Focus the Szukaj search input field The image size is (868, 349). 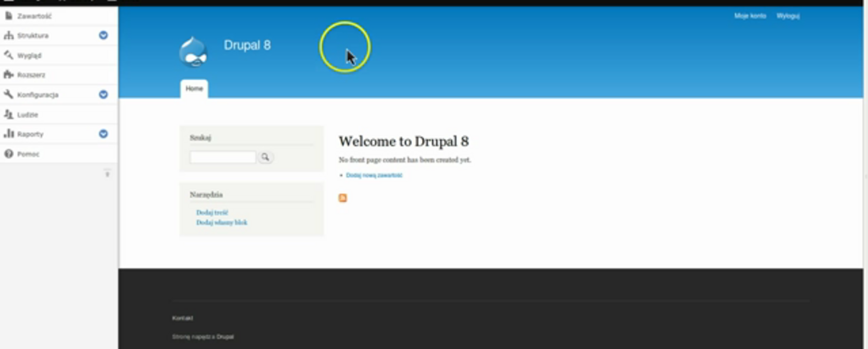(223, 157)
